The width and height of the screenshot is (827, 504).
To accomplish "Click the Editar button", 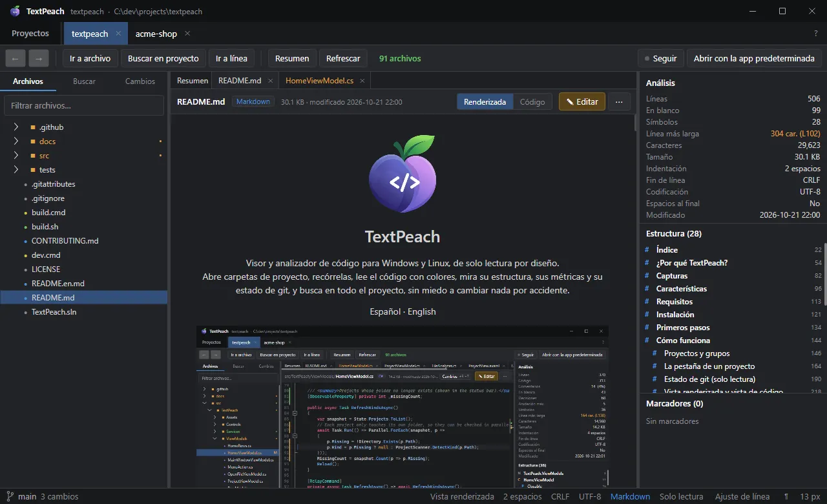I will coord(582,101).
